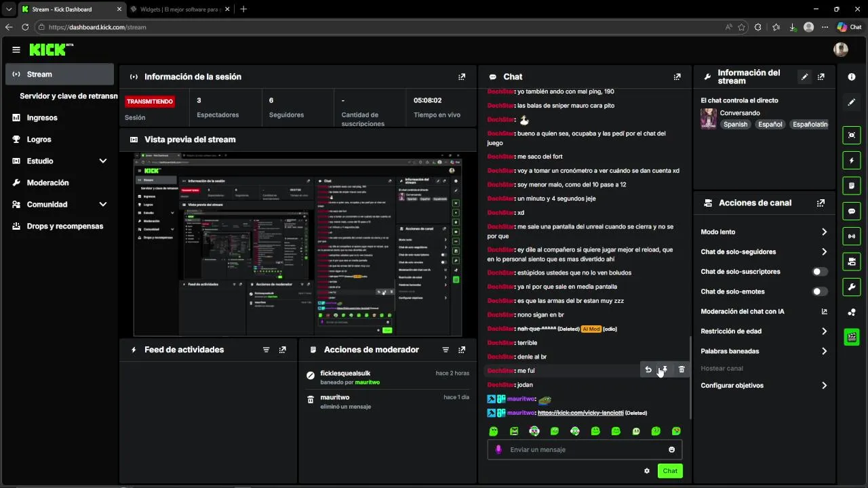This screenshot has width=868, height=488.
Task: Open chat settings gear icon
Action: click(647, 471)
